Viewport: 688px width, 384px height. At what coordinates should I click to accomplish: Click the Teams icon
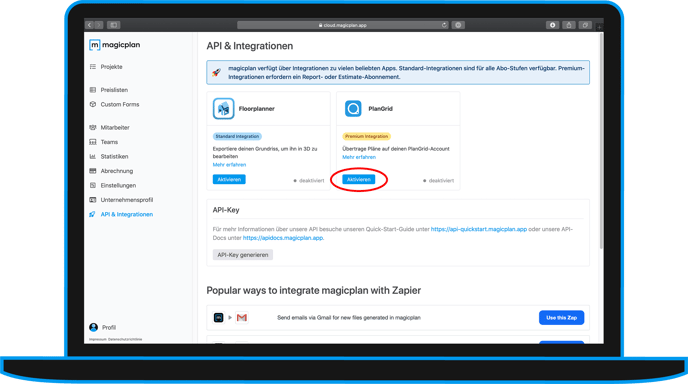93,142
